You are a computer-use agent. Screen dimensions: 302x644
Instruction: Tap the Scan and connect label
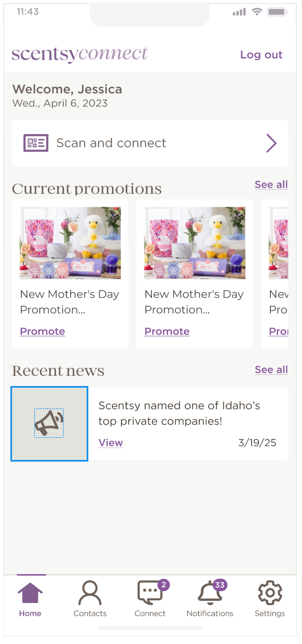pos(111,143)
